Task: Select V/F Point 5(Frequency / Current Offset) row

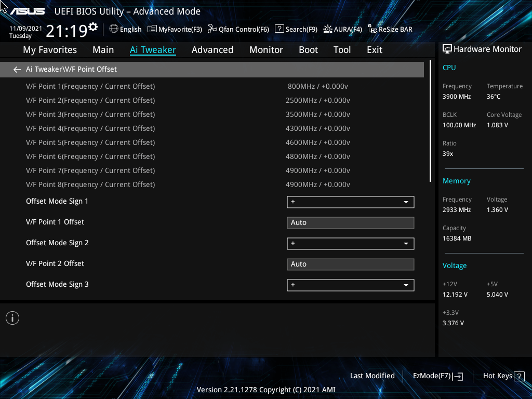Action: pyautogui.click(x=212, y=142)
